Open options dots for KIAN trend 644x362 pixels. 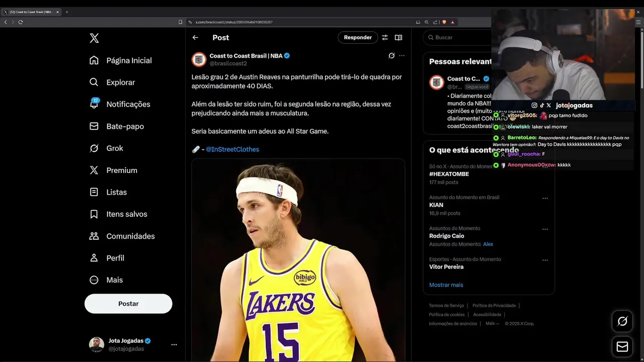(x=545, y=199)
